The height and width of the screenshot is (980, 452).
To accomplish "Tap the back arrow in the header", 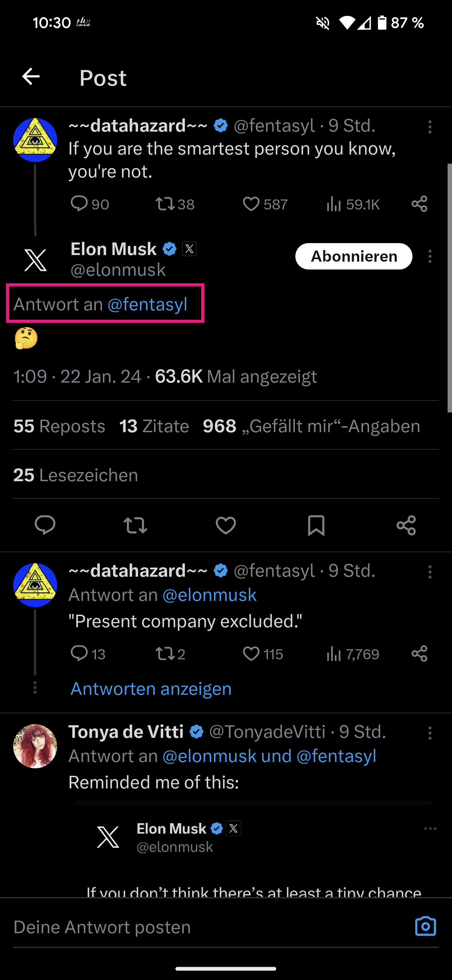I will coord(31,77).
